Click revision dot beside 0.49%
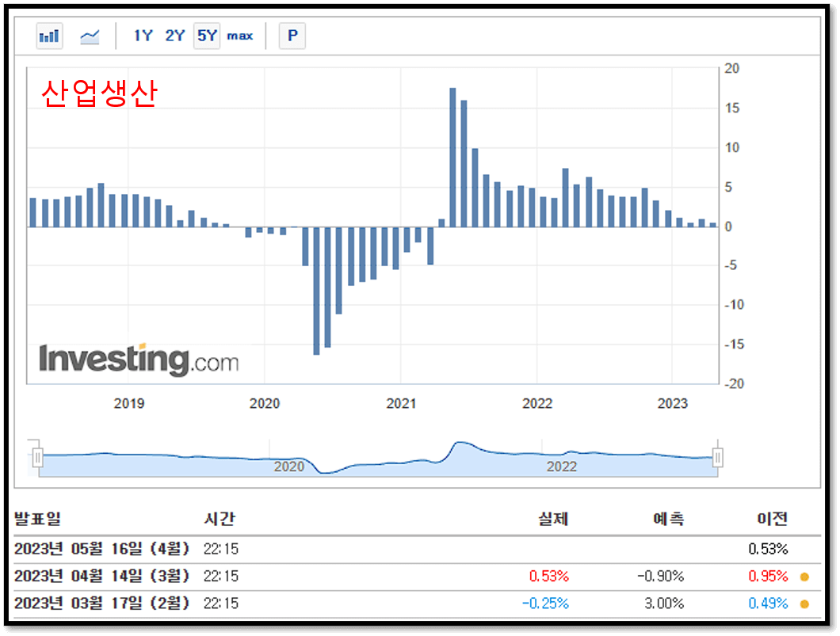Screen dimensions: 840x636 804,604
